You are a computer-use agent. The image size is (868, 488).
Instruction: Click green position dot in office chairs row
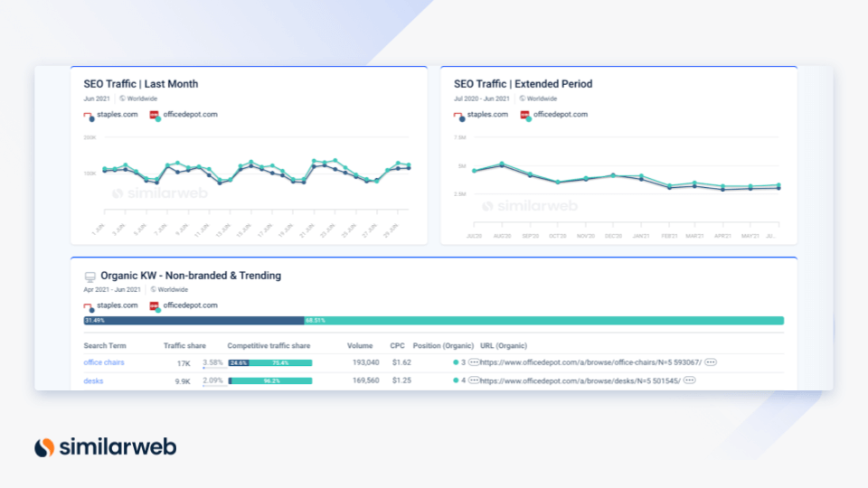point(456,362)
